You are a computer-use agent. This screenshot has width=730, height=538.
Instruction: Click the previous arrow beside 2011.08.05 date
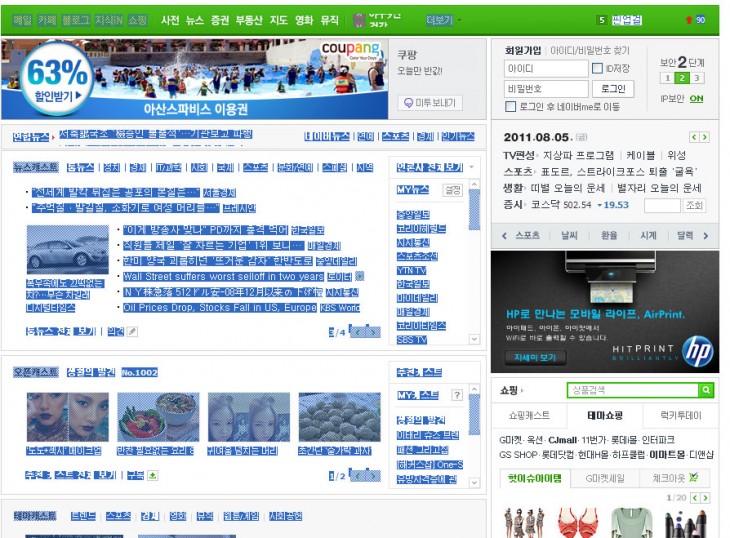tap(692, 137)
